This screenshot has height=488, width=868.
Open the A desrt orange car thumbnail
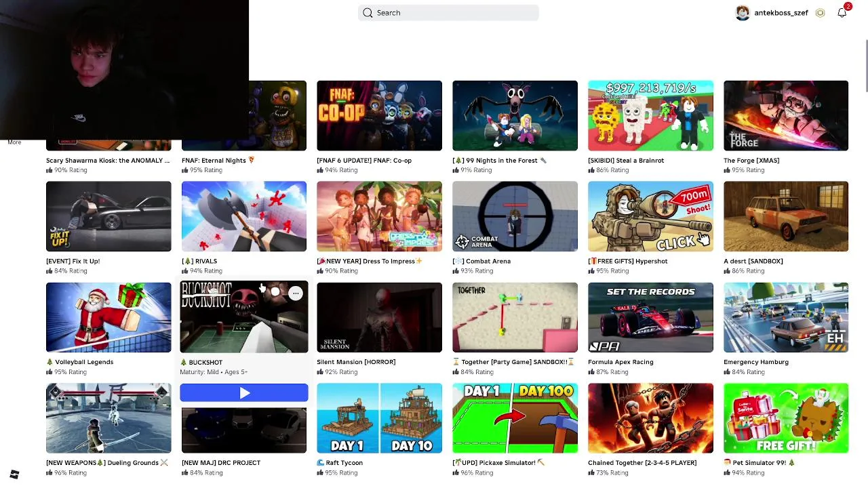tap(786, 216)
